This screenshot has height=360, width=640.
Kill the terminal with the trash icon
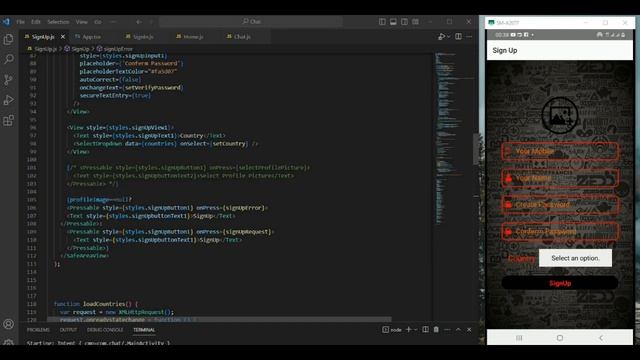tap(436, 330)
